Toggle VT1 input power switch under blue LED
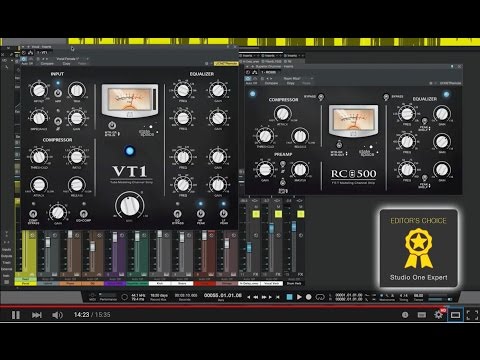This screenshot has height=360, width=480. 58,93
